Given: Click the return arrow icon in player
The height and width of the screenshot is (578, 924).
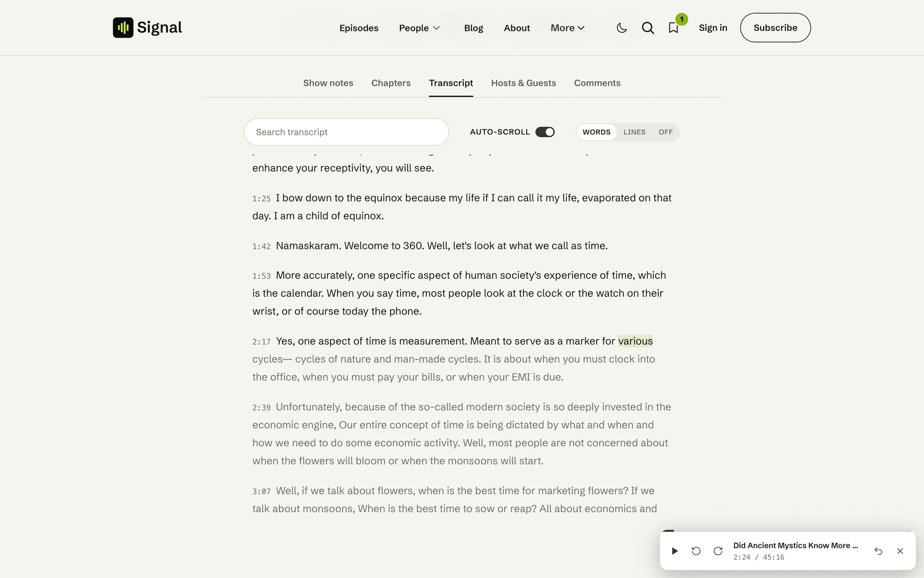Looking at the screenshot, I should [878, 551].
